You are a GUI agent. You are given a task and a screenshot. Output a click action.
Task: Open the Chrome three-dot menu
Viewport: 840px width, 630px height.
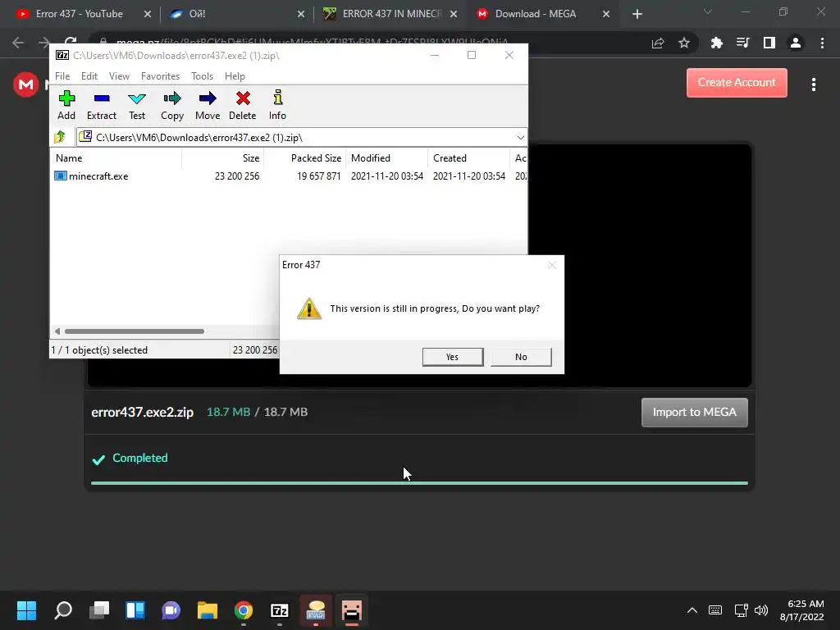(822, 43)
